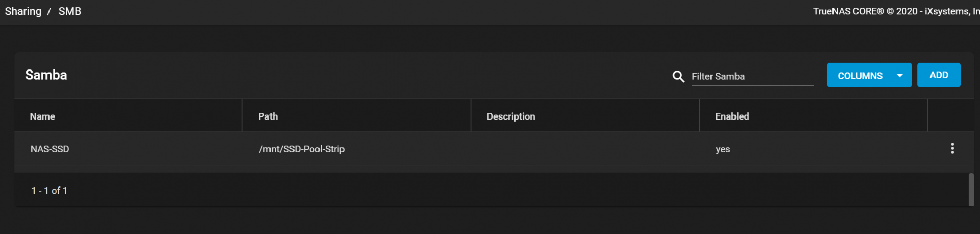
Task: Click the magnifier search icon
Action: tap(678, 77)
